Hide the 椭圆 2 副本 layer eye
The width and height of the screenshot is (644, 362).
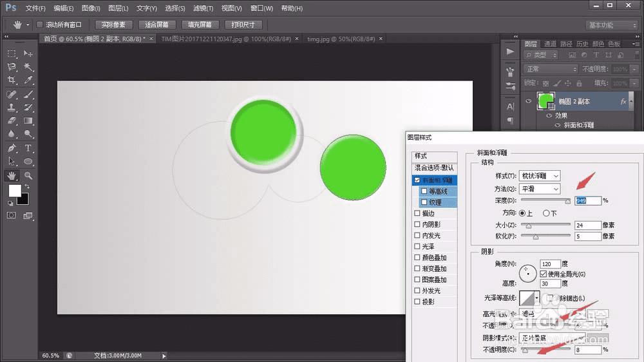point(529,101)
